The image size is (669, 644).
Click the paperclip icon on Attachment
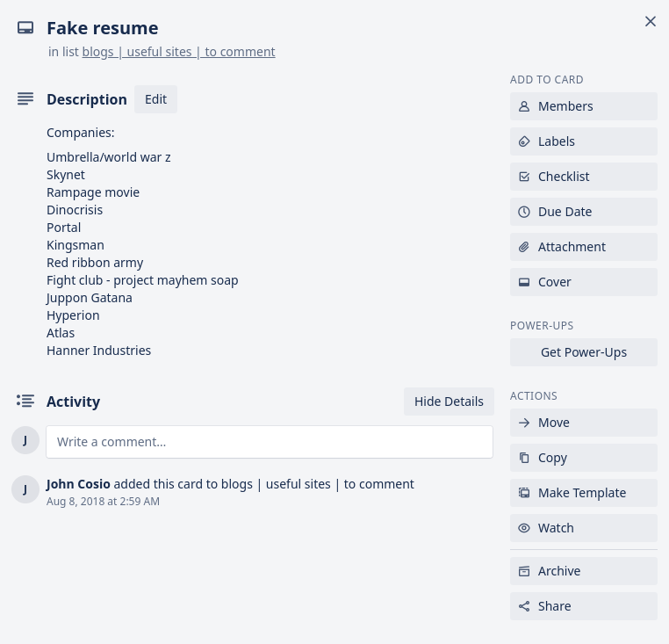524,247
